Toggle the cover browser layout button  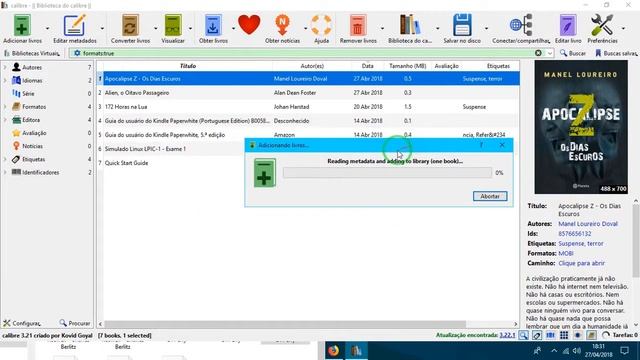[550, 335]
